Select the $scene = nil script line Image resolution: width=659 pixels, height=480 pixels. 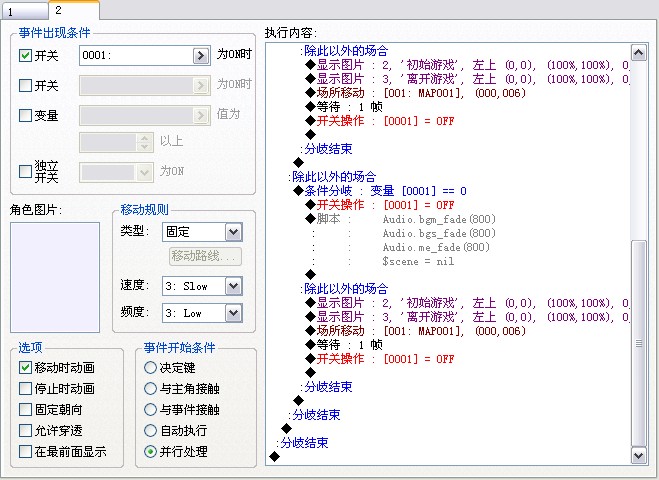click(418, 261)
